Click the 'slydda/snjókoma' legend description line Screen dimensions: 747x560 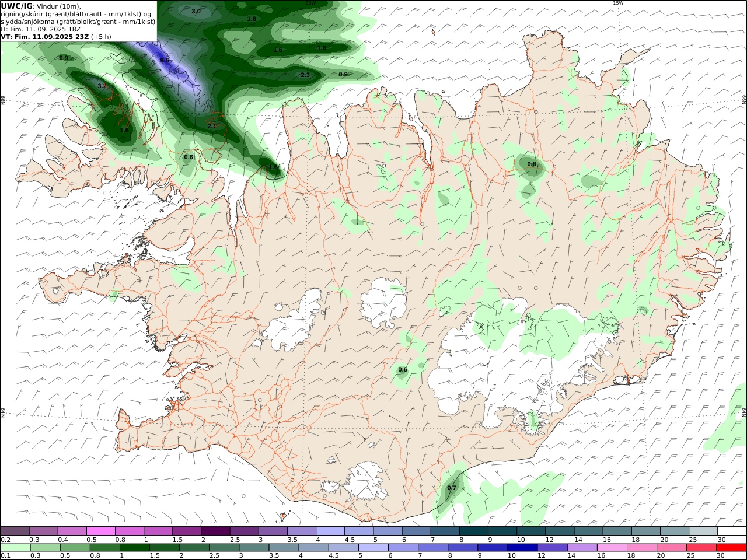[78, 21]
